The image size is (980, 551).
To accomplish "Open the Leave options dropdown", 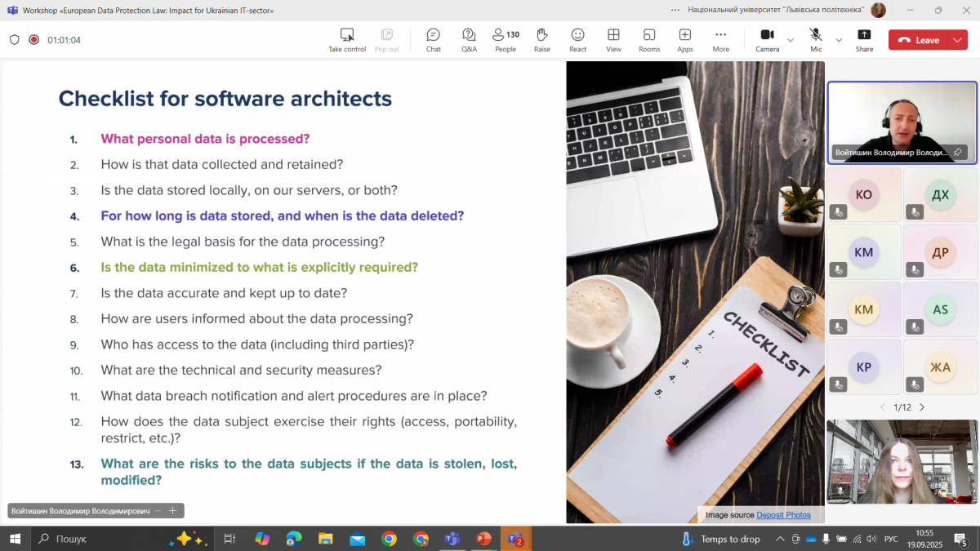I will 958,40.
